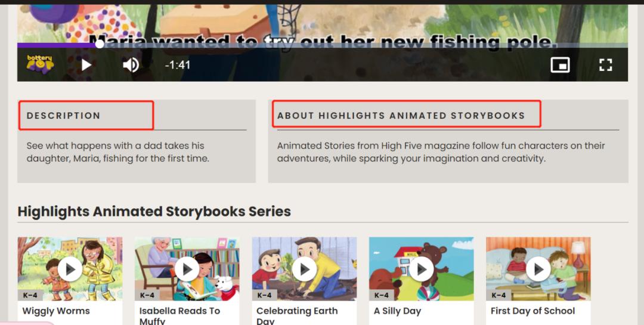Play the Wiggly Worms video thumbnail
Screen dimensions: 644x325
70,269
